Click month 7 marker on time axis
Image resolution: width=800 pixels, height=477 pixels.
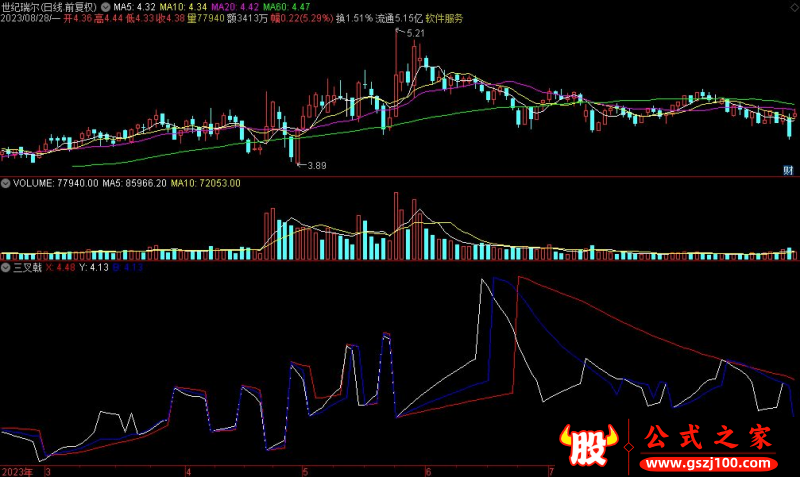coord(552,472)
